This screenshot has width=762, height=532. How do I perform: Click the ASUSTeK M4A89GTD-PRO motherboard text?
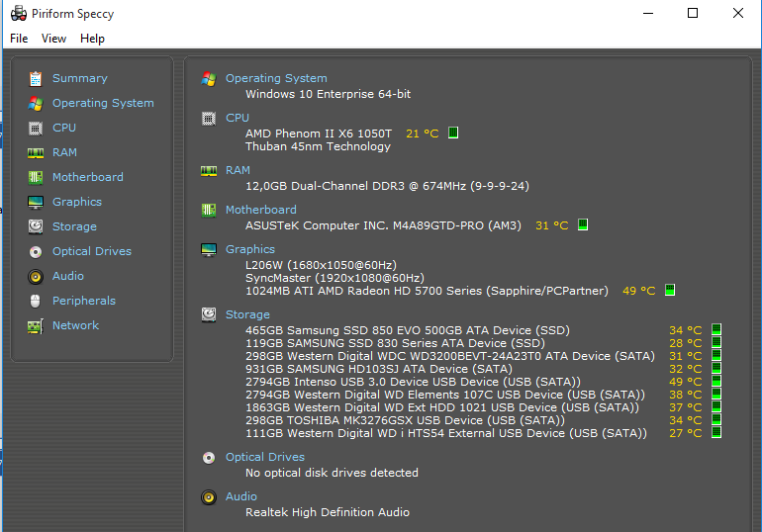click(x=383, y=225)
